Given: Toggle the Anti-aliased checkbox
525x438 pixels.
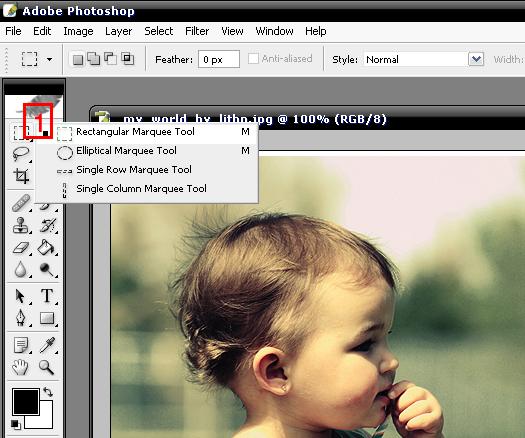Looking at the screenshot, I should pos(253,59).
